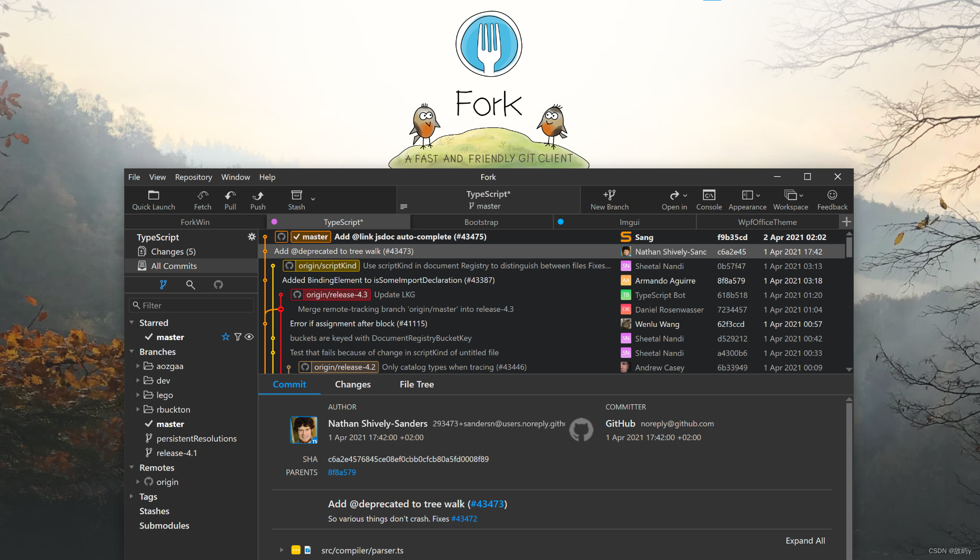The image size is (980, 560).
Task: Click the GitHub icon in sidebar
Action: coord(218,285)
